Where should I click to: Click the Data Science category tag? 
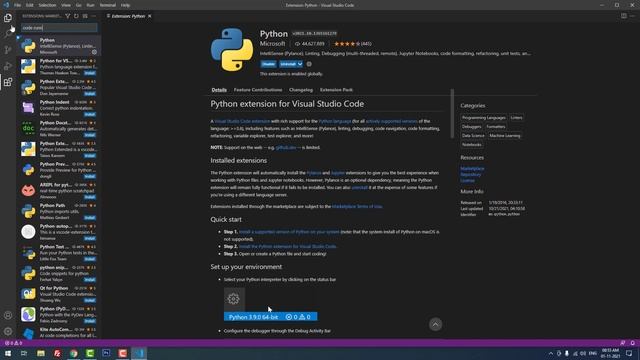click(473, 136)
